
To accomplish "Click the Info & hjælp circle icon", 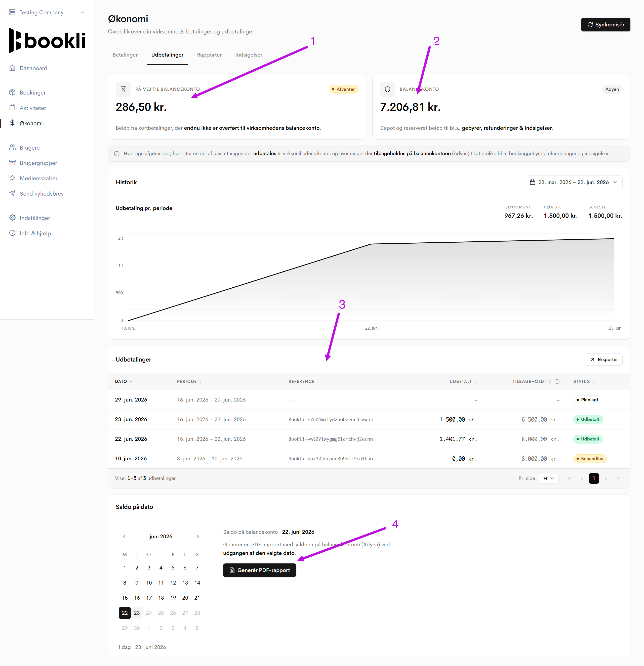I will point(12,233).
